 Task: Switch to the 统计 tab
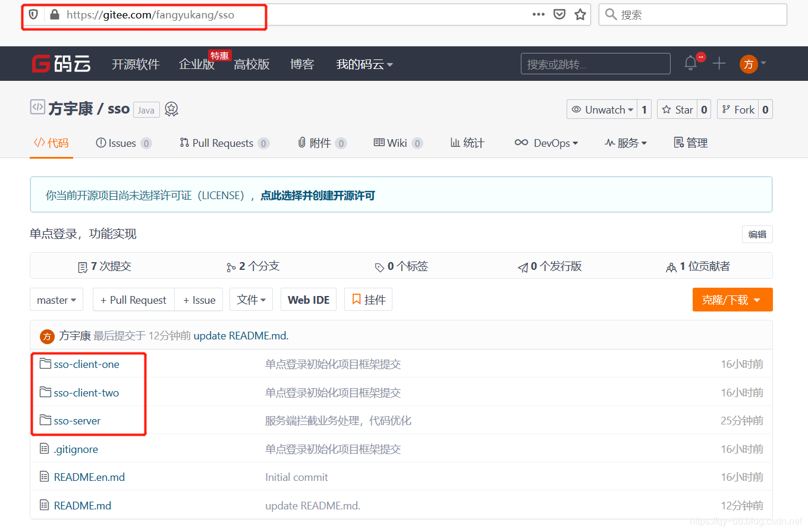tap(467, 143)
